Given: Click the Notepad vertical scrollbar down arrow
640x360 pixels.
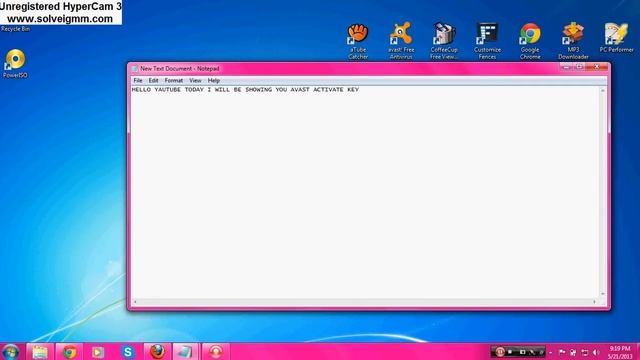Looking at the screenshot, I should click(x=602, y=294).
